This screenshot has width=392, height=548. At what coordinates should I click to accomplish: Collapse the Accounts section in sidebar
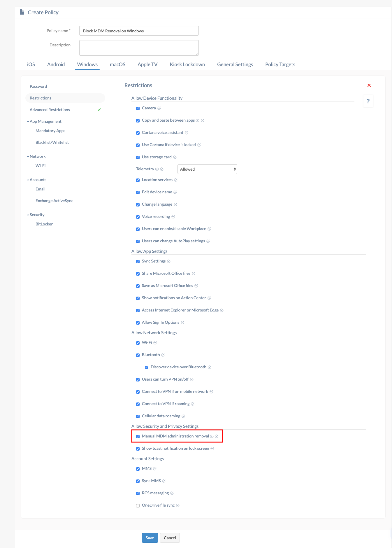28,180
